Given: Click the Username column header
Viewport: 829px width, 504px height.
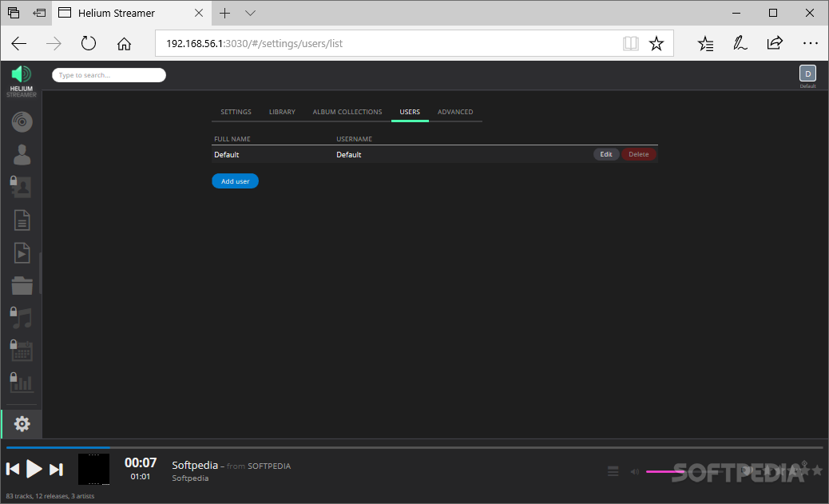Looking at the screenshot, I should pos(355,139).
